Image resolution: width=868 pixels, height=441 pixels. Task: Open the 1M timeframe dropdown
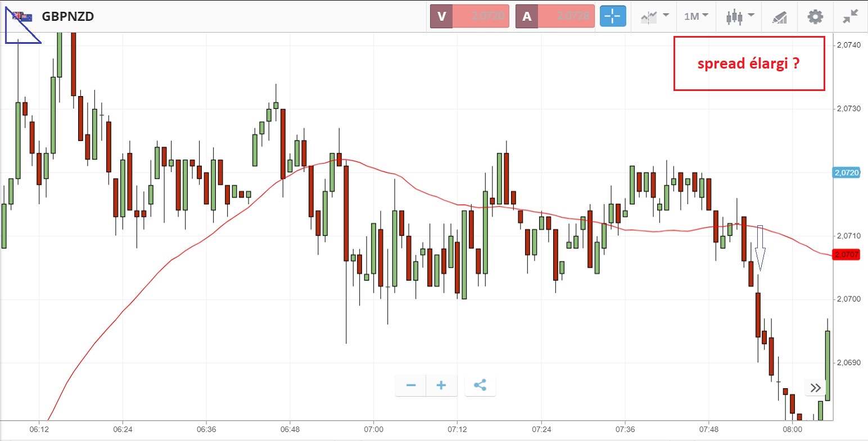[696, 16]
